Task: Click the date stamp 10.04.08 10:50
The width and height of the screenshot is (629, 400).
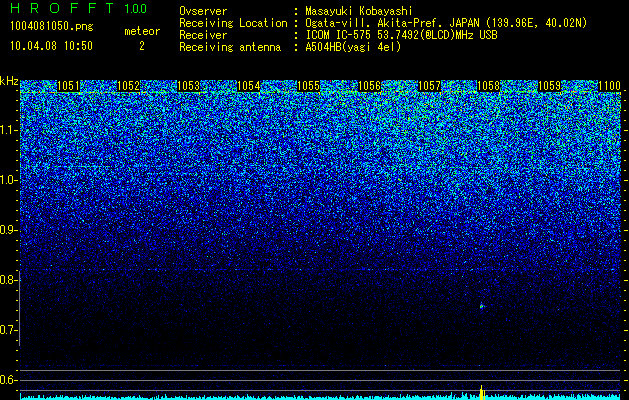Action: point(51,46)
